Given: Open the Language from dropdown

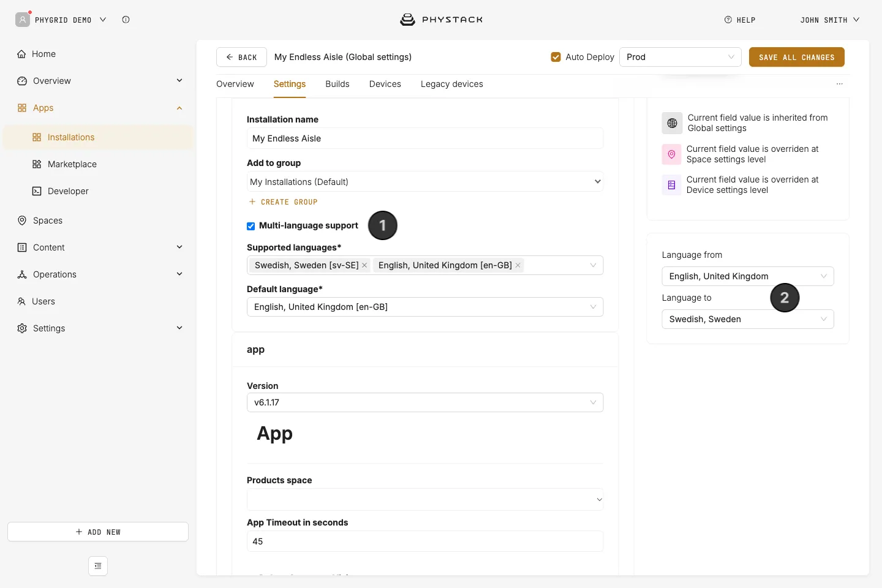Looking at the screenshot, I should pyautogui.click(x=748, y=276).
